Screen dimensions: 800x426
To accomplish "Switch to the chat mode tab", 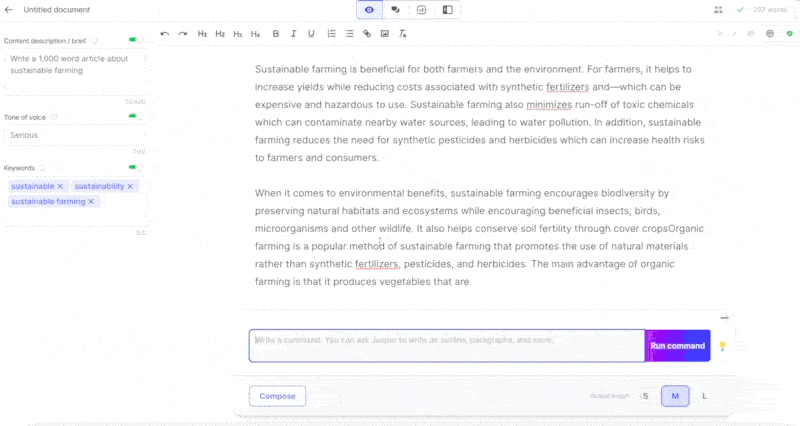I will [396, 10].
